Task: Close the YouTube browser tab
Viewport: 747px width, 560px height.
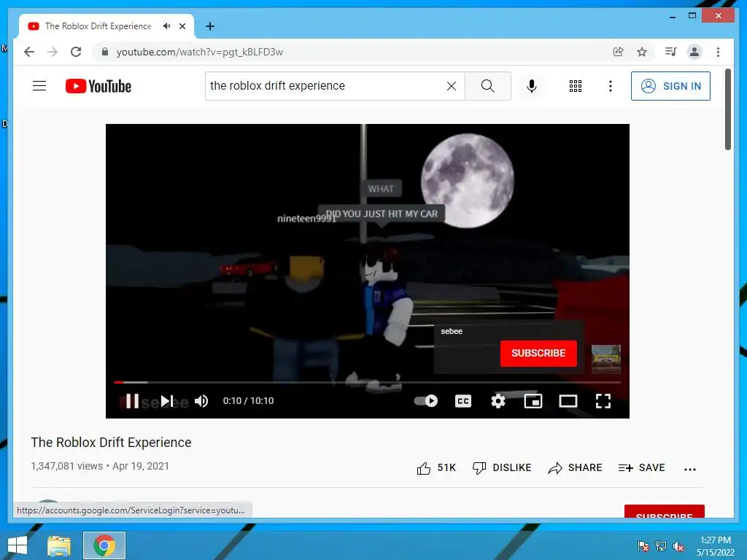Action: [182, 26]
